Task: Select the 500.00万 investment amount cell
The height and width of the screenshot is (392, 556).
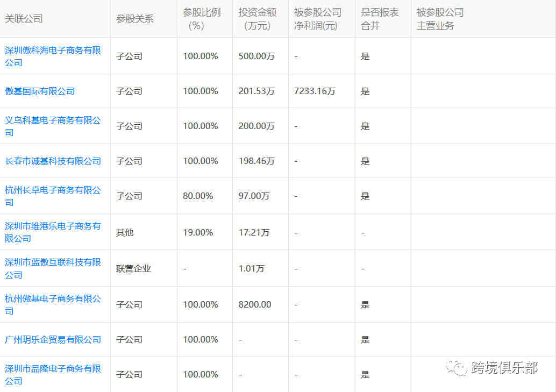Action: coord(256,56)
